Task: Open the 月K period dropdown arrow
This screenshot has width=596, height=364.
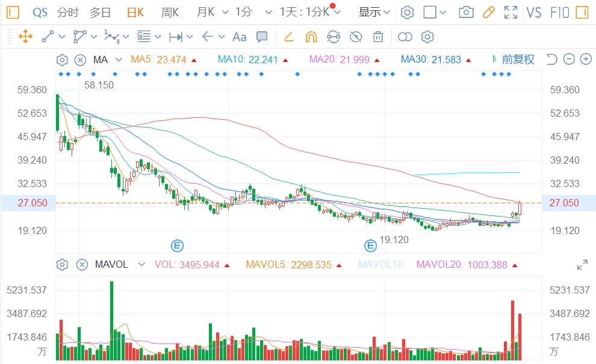Action: (x=225, y=12)
